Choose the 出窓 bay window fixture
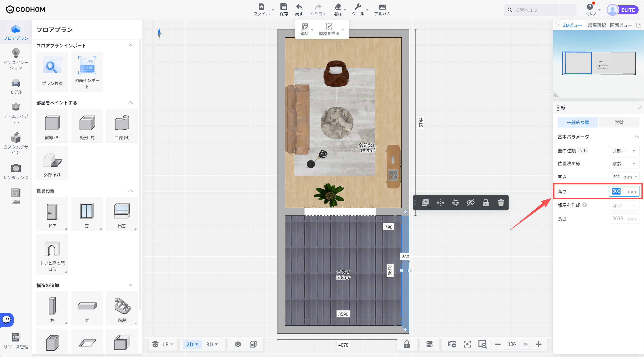The width and height of the screenshot is (644, 357). (122, 214)
